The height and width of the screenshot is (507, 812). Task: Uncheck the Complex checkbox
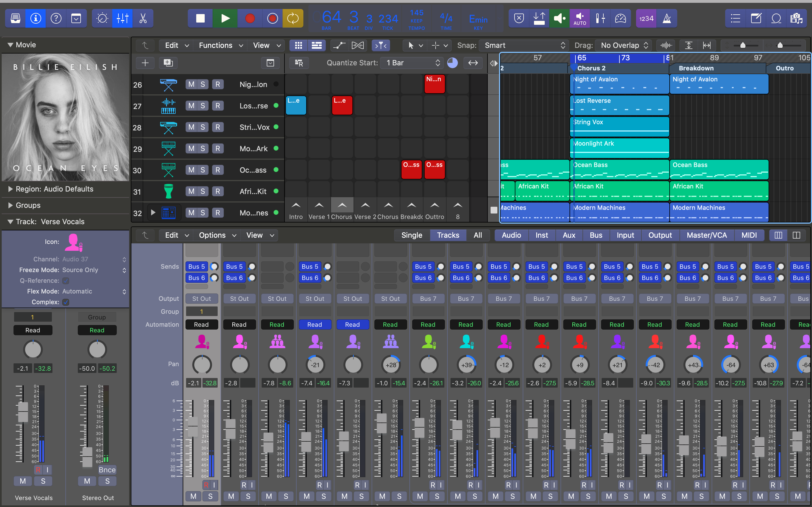[66, 302]
